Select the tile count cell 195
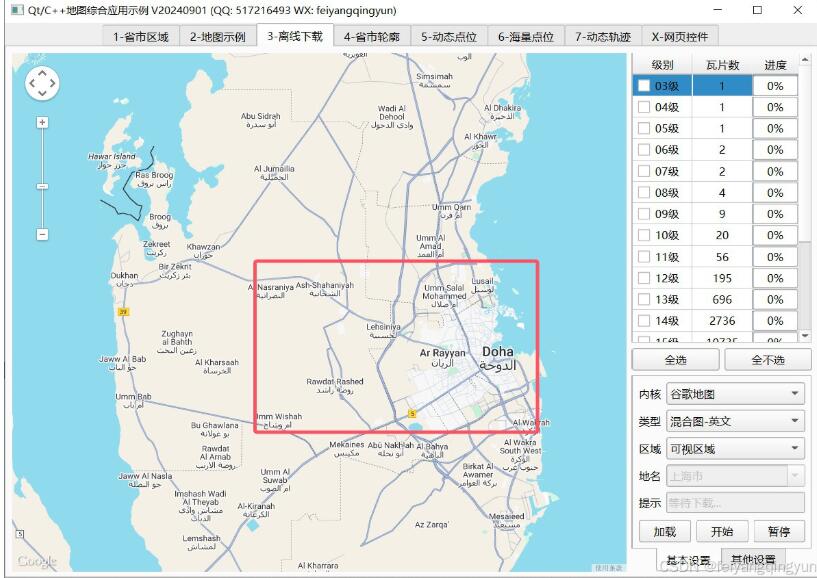Image resolution: width=817 pixels, height=578 pixels. coord(722,278)
